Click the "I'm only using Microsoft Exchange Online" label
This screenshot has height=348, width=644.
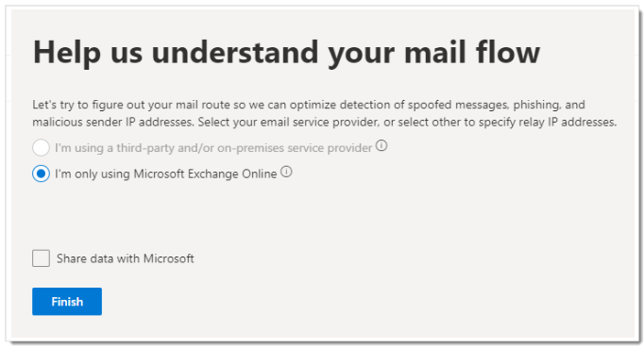166,174
